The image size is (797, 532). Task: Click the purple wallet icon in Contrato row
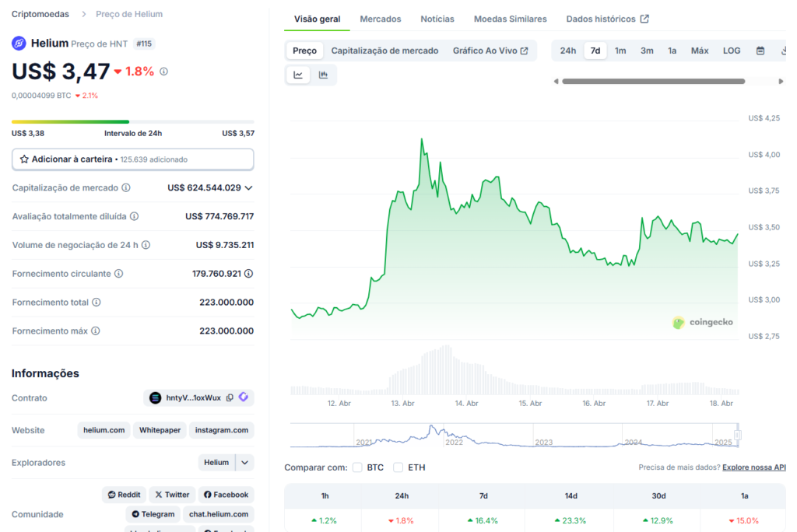[244, 397]
